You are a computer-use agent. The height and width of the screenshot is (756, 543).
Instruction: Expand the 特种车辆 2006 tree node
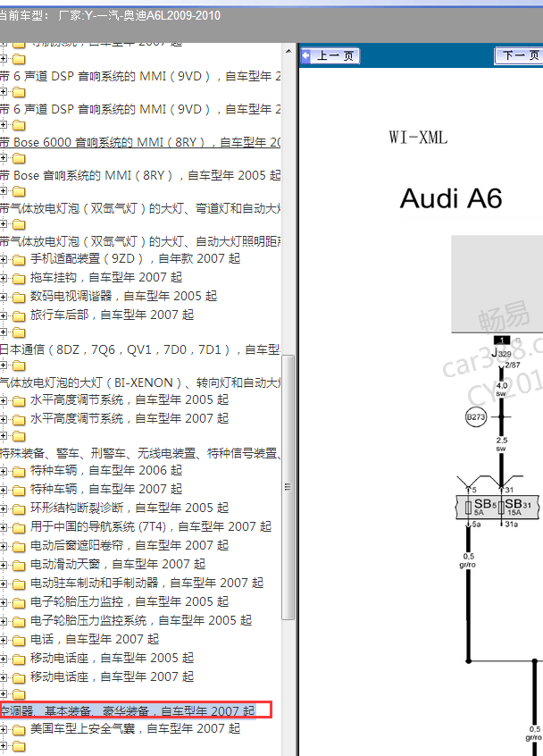(4, 471)
